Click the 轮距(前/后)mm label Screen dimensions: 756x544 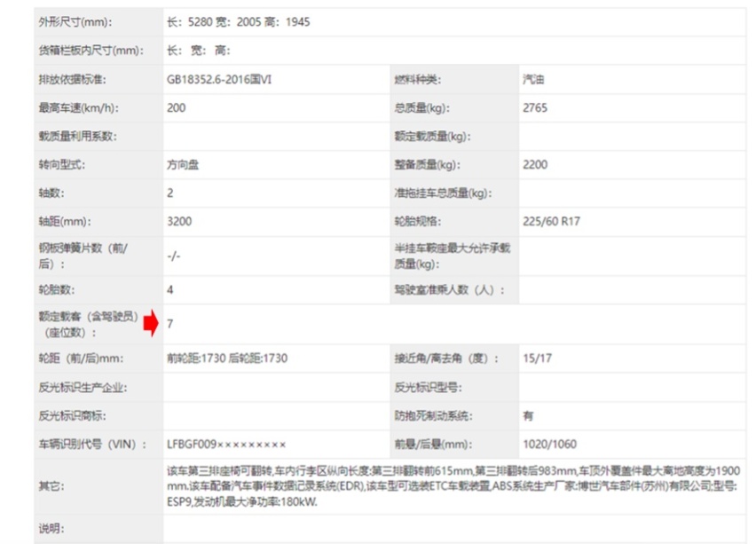81,359
